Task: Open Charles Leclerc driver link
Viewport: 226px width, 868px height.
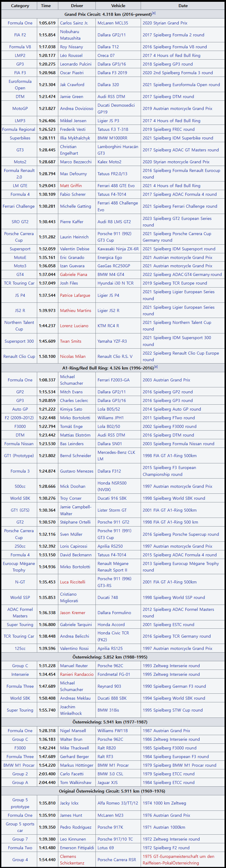Action: tap(74, 401)
